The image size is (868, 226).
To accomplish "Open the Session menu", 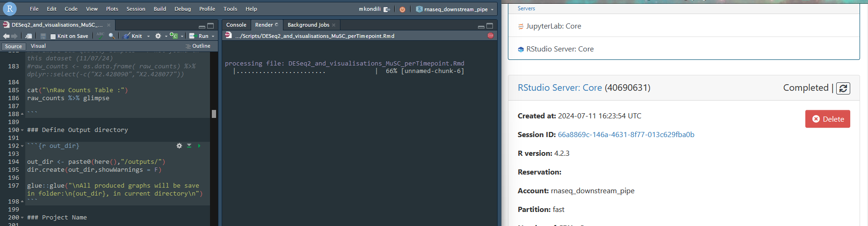I will tap(136, 9).
